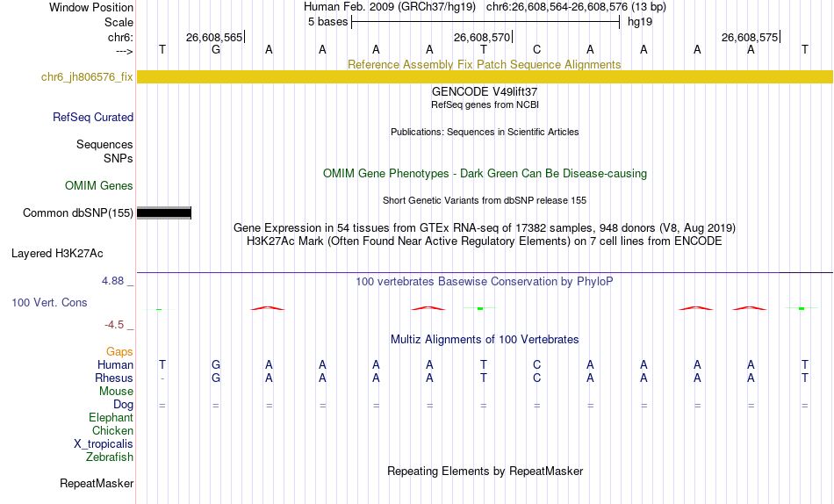Image resolution: width=834 pixels, height=504 pixels.
Task: Click the RepeatMasker track label
Action: [97, 484]
